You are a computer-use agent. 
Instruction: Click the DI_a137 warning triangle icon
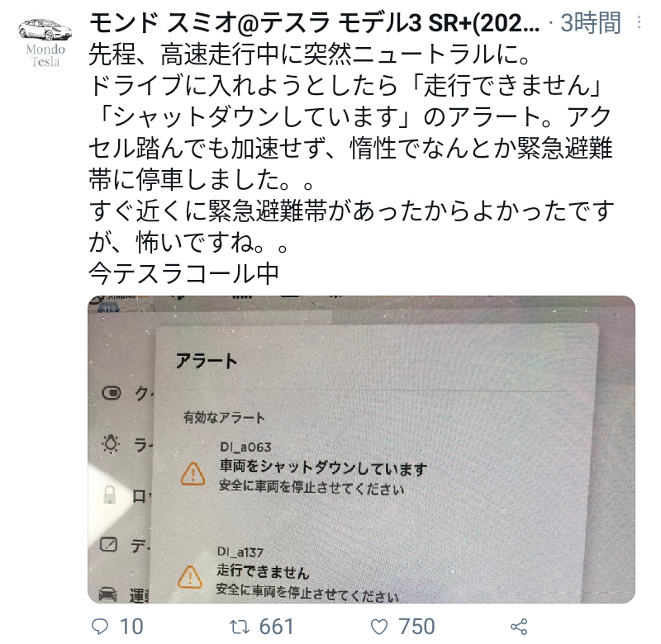[x=190, y=576]
